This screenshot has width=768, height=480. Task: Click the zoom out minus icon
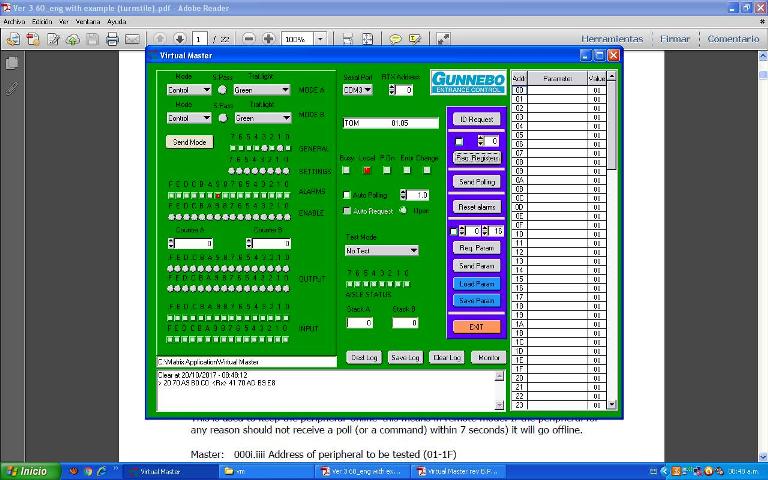click(x=249, y=39)
